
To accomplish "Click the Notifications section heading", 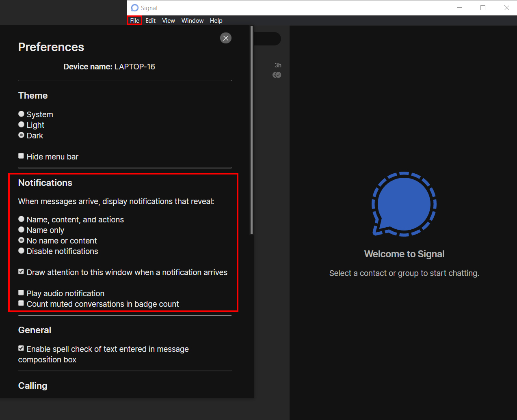I will [x=45, y=183].
